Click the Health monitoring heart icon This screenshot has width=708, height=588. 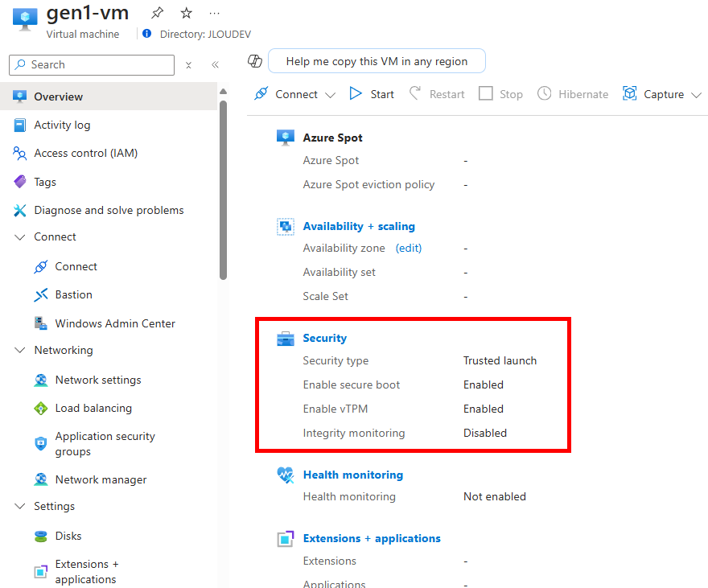(x=286, y=475)
